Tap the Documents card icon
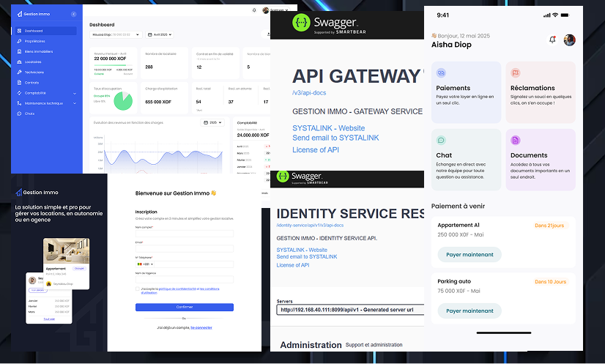 tap(516, 141)
